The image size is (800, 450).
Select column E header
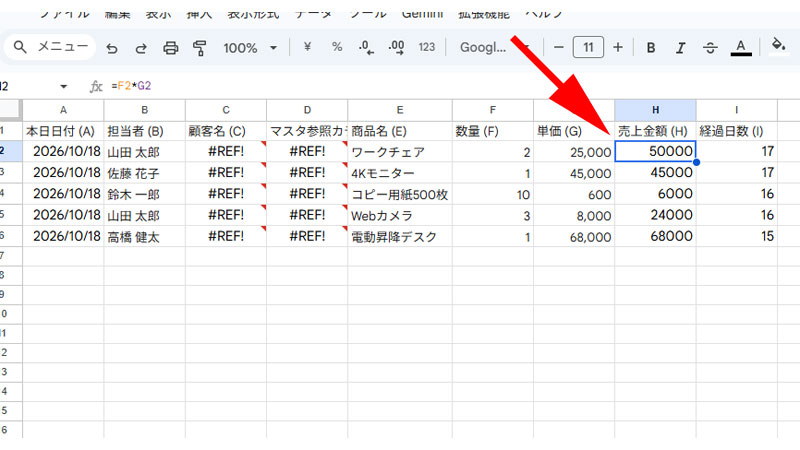400,110
